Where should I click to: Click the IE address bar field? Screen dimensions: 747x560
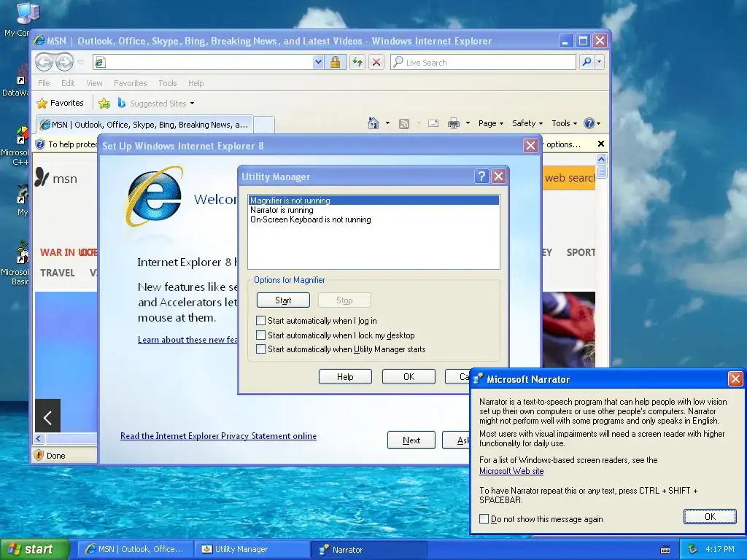pos(208,63)
